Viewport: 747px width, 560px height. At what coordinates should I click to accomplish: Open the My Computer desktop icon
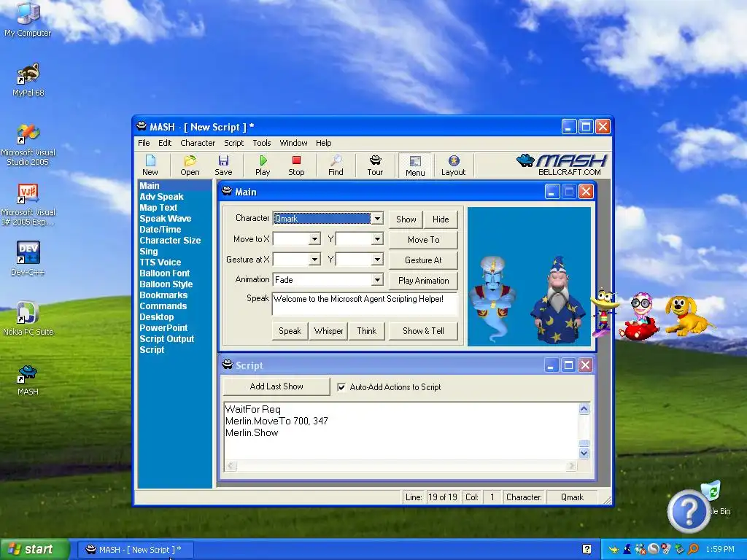28,20
